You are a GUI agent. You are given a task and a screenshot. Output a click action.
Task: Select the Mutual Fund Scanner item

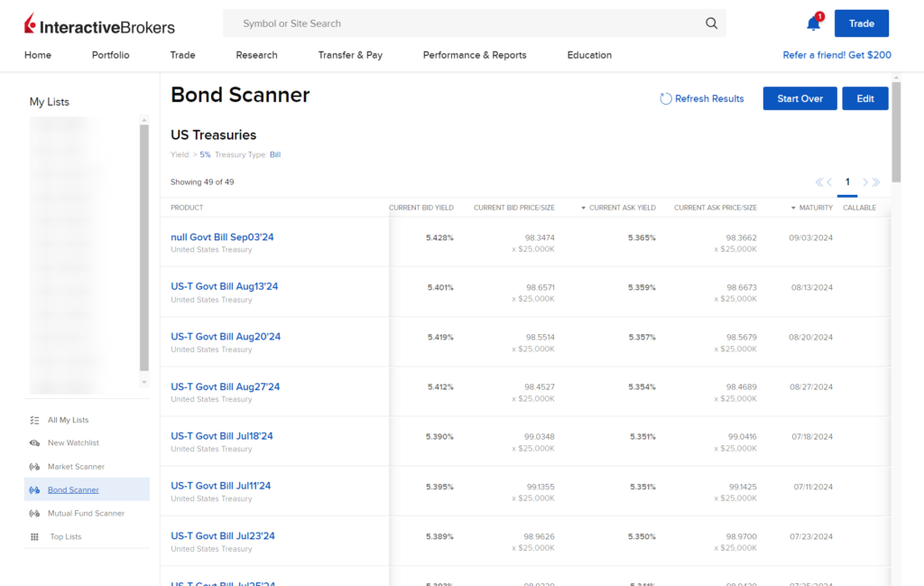(86, 514)
